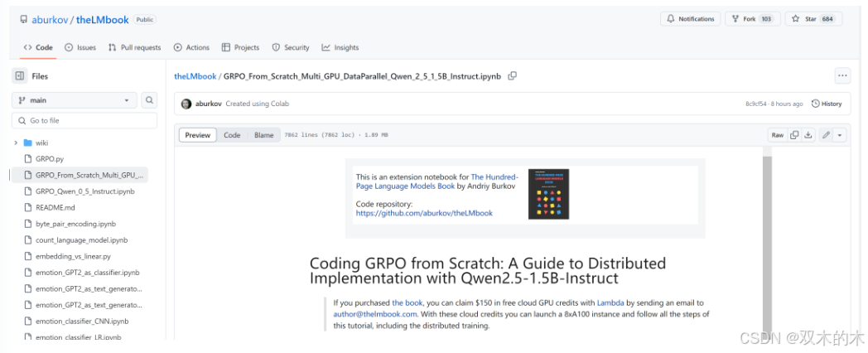Open the Projects tab
The height and width of the screenshot is (353, 868).
click(240, 48)
